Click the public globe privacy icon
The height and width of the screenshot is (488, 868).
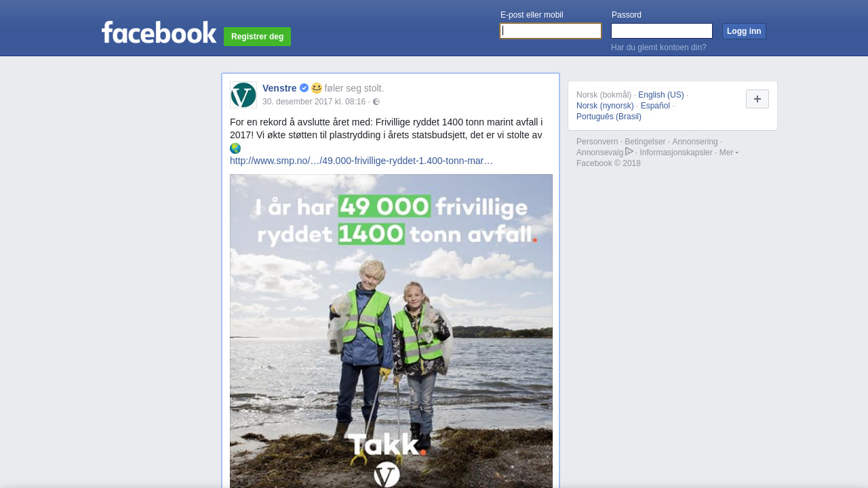point(376,102)
